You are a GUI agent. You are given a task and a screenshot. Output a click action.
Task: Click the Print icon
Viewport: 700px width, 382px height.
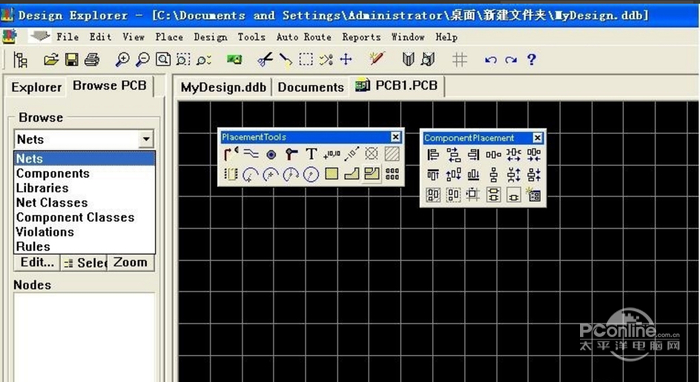[92, 59]
